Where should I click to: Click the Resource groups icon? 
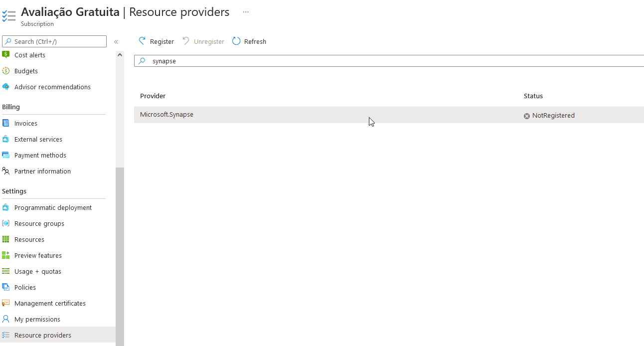pos(6,223)
